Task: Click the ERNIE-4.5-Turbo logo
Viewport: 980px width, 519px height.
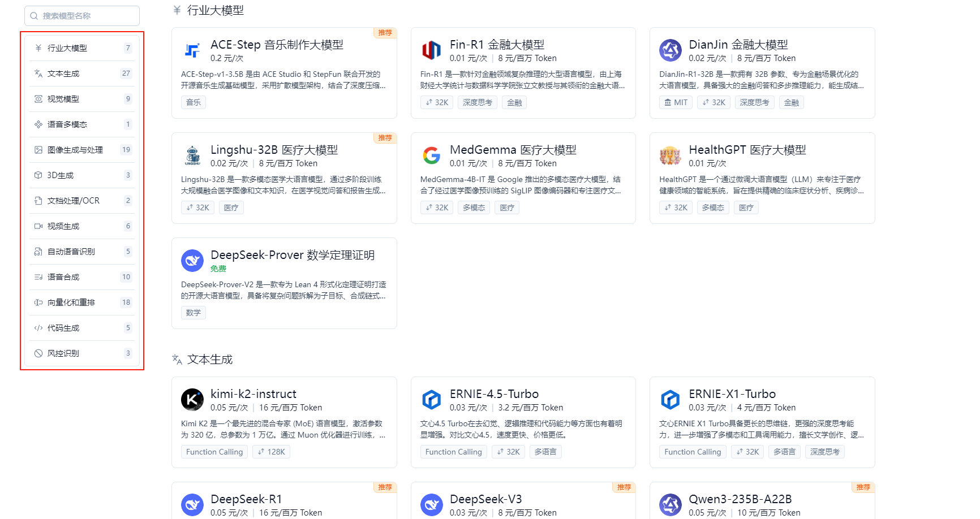Action: pos(432,400)
